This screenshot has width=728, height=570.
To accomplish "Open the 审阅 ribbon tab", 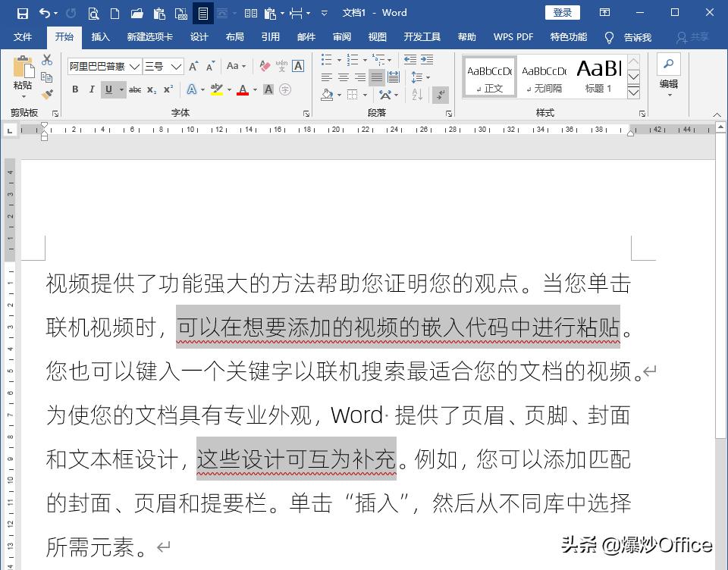I will pyautogui.click(x=342, y=36).
